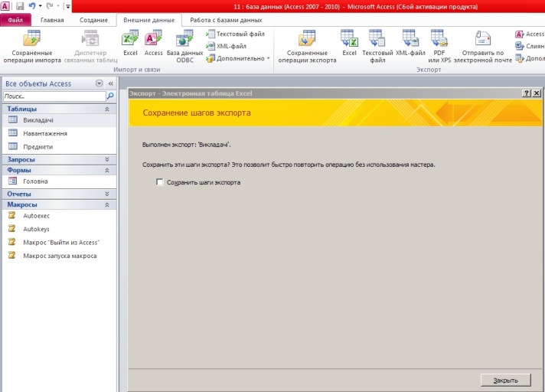Click the Запросы group header text
545x392 pixels.
click(x=21, y=159)
